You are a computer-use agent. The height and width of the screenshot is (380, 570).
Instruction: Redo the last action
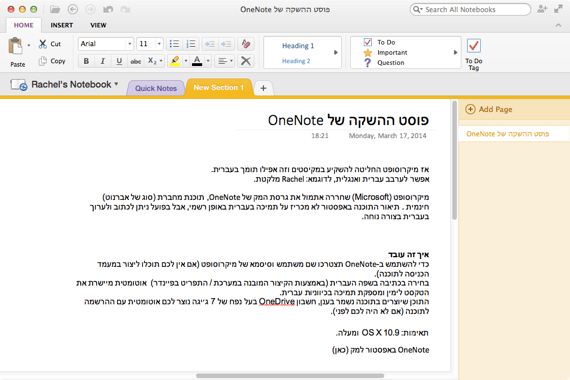[x=125, y=9]
